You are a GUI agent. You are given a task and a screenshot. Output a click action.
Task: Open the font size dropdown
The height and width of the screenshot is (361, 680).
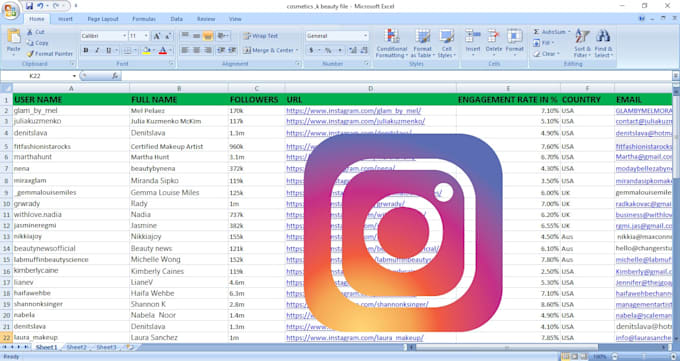[146, 36]
